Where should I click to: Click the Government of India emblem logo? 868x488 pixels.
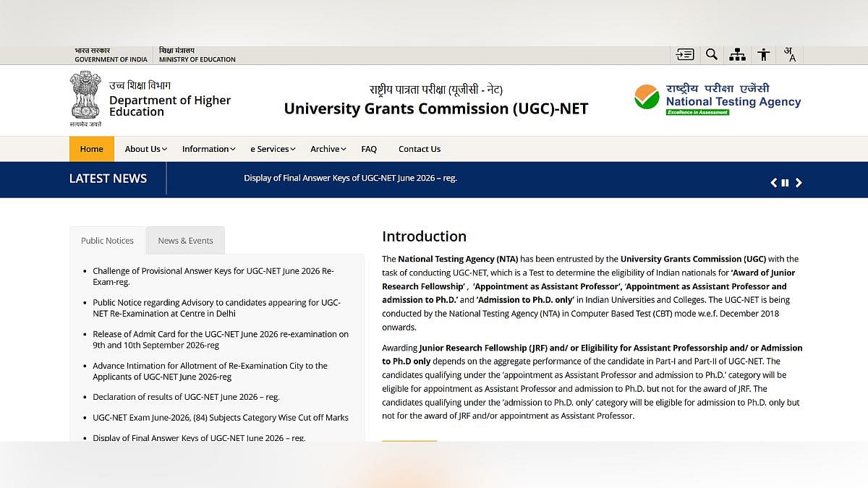[x=85, y=99]
